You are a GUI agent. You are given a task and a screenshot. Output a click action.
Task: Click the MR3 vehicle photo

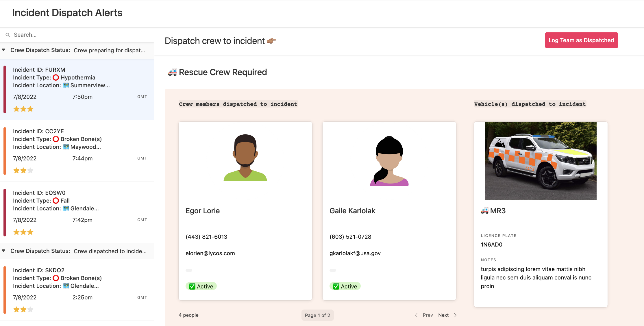(541, 160)
